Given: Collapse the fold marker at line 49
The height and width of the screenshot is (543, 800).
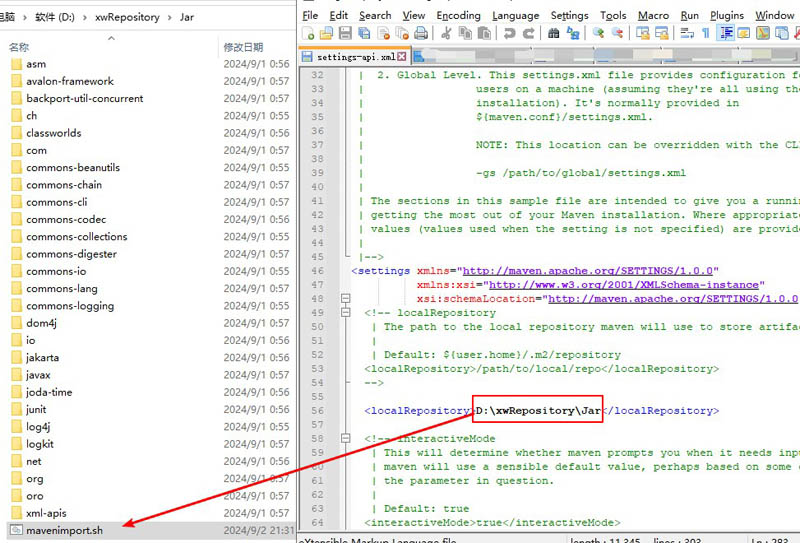Looking at the screenshot, I should [345, 312].
